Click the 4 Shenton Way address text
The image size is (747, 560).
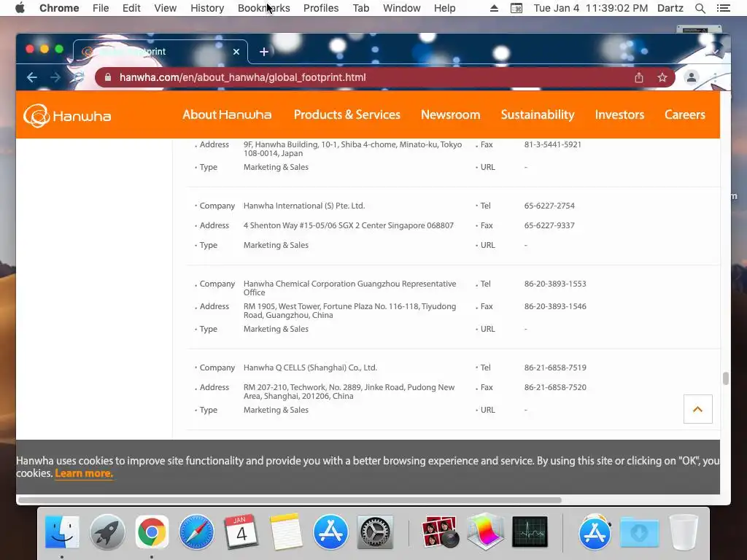(x=348, y=225)
